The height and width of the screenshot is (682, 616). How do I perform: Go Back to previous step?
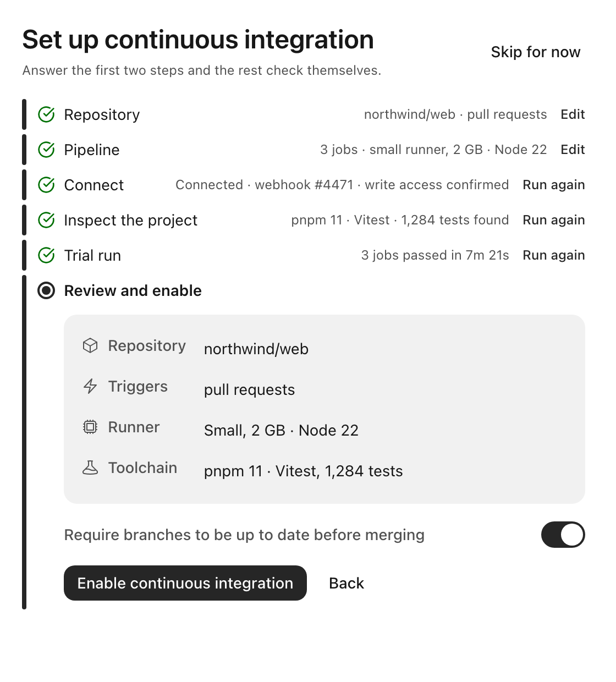coord(346,583)
